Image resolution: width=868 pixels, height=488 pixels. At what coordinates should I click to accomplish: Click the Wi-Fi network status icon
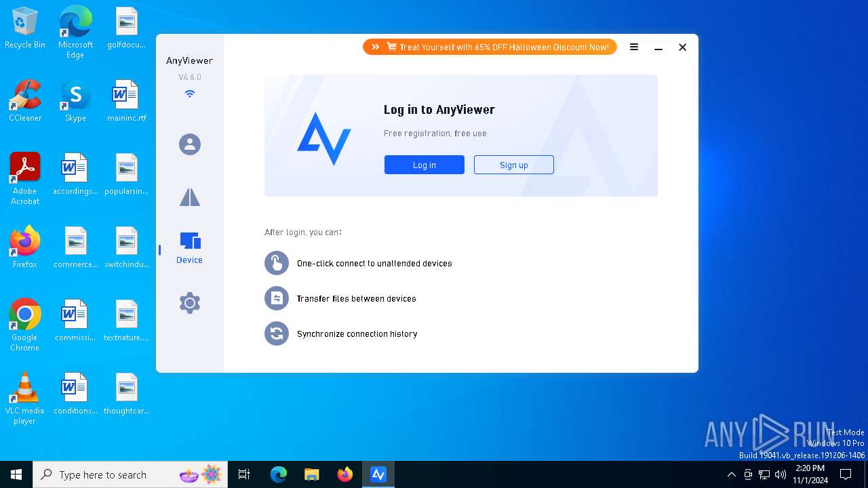190,94
